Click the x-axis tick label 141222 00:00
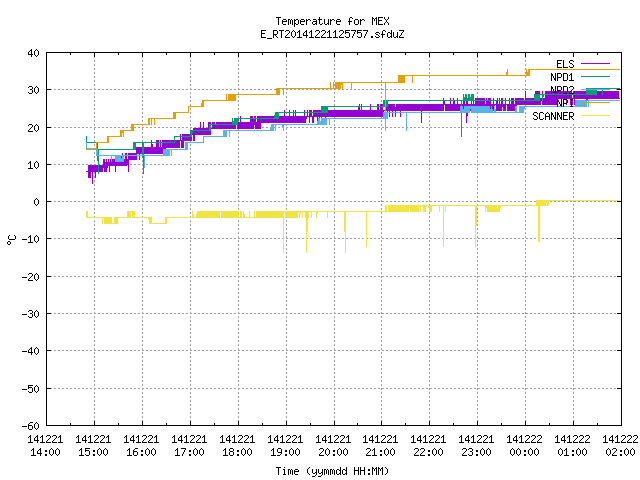The height and width of the screenshot is (480, 640). pos(524,446)
